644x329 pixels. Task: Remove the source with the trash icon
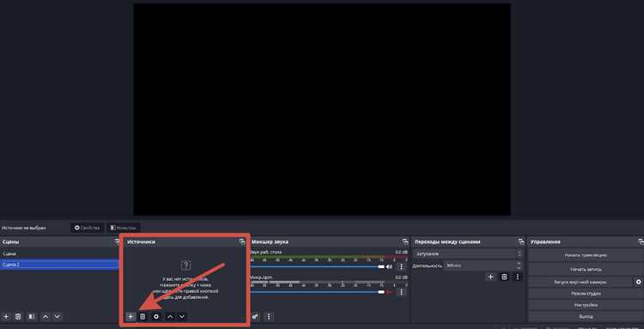[x=143, y=317]
